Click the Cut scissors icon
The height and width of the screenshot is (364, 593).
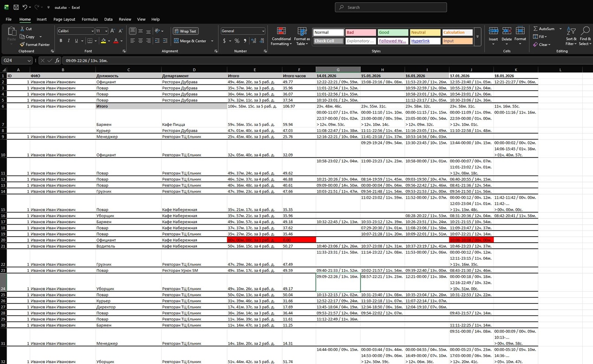pos(22,29)
